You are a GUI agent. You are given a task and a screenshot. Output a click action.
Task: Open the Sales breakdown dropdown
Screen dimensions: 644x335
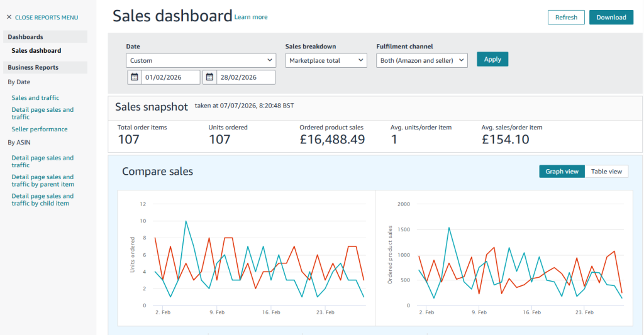[326, 60]
